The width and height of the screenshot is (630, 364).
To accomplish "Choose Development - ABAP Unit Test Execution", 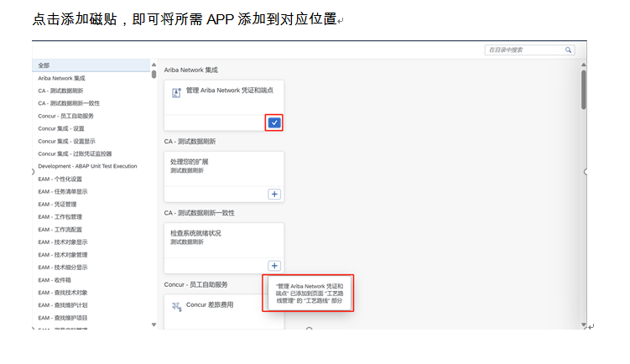I will (x=87, y=166).
